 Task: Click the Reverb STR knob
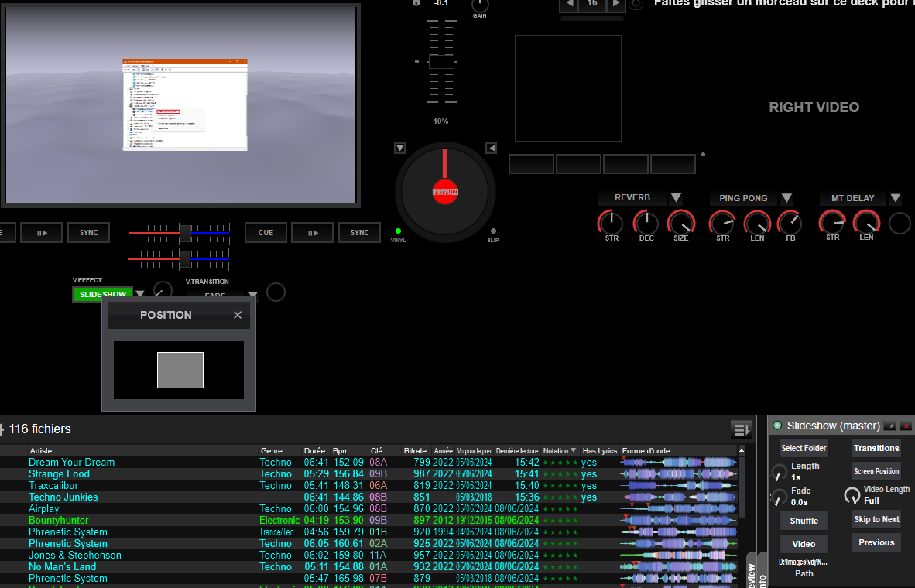pyautogui.click(x=611, y=224)
